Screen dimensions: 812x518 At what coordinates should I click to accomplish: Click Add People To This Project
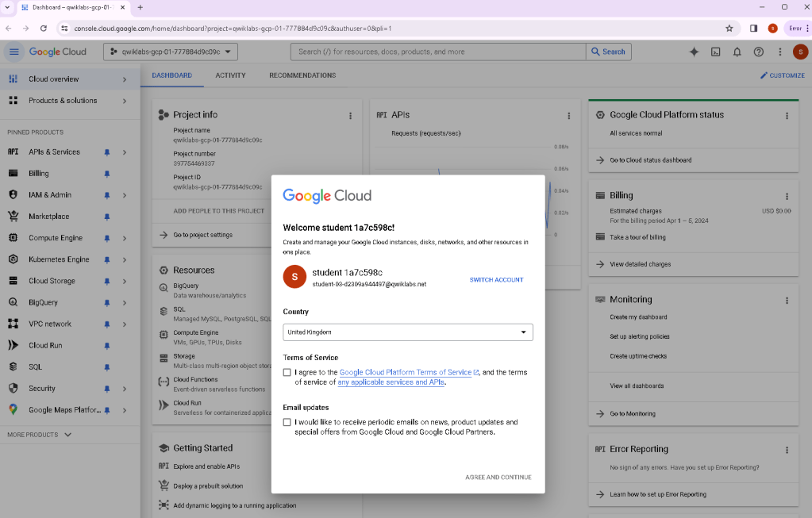[218, 211]
